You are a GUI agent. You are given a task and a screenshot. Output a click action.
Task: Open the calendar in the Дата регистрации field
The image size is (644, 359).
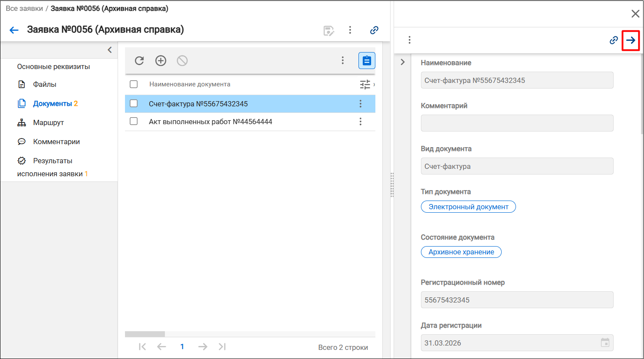pos(605,343)
